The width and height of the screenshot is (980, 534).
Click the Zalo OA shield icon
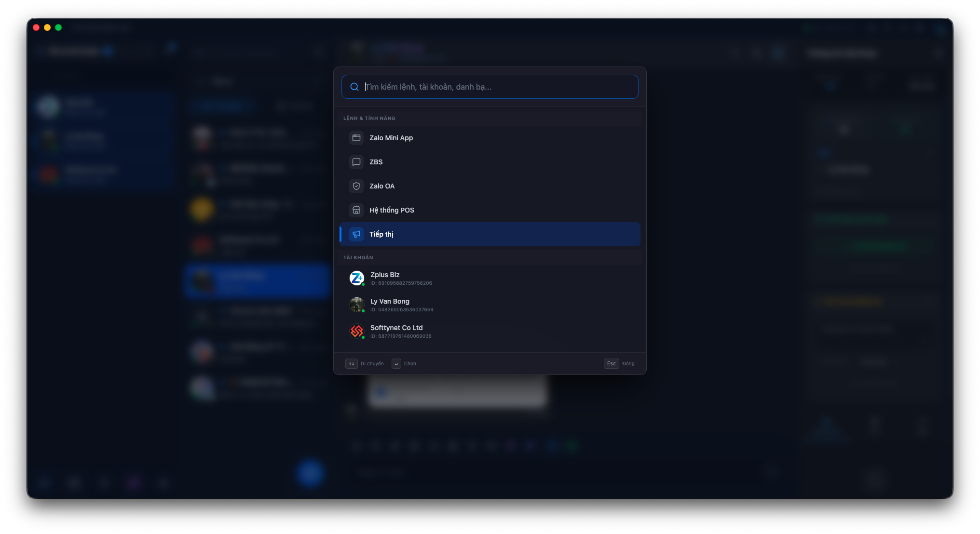(356, 186)
